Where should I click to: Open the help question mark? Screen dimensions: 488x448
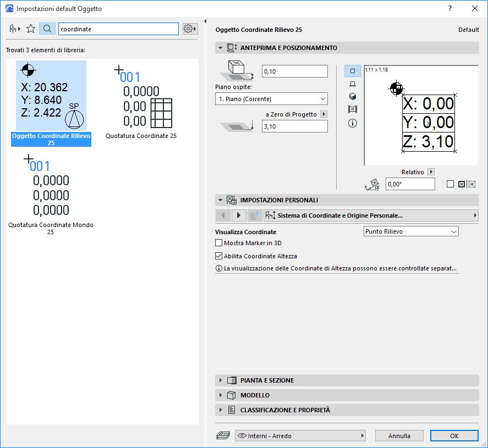450,8
